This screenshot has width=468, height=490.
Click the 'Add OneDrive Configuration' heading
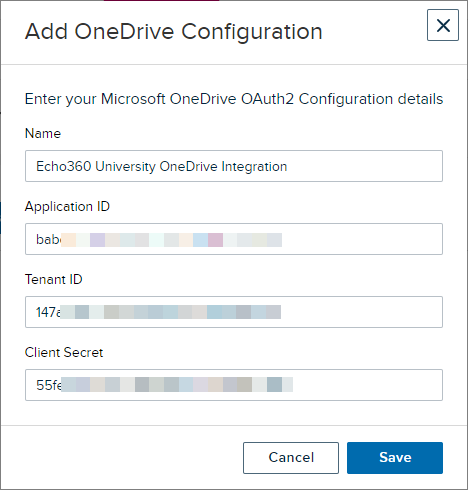pyautogui.click(x=174, y=32)
